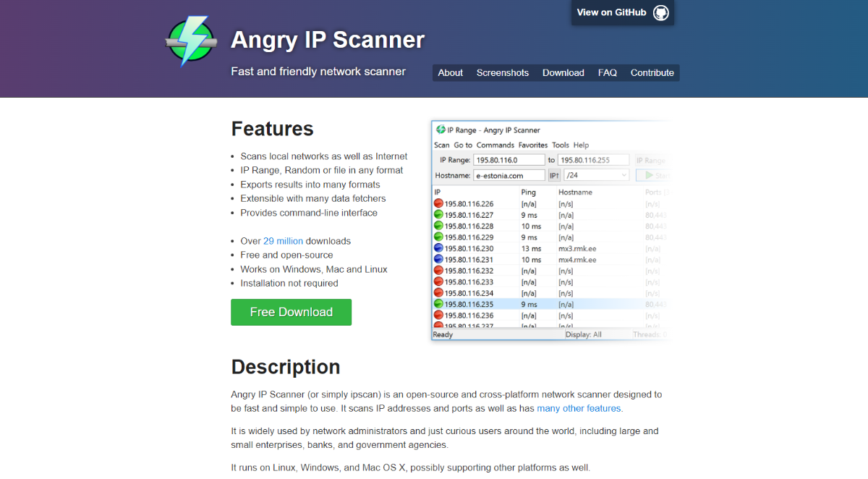Screen dimensions: 868x479
Task: Open the IP Range application screenshot image
Action: click(550, 231)
